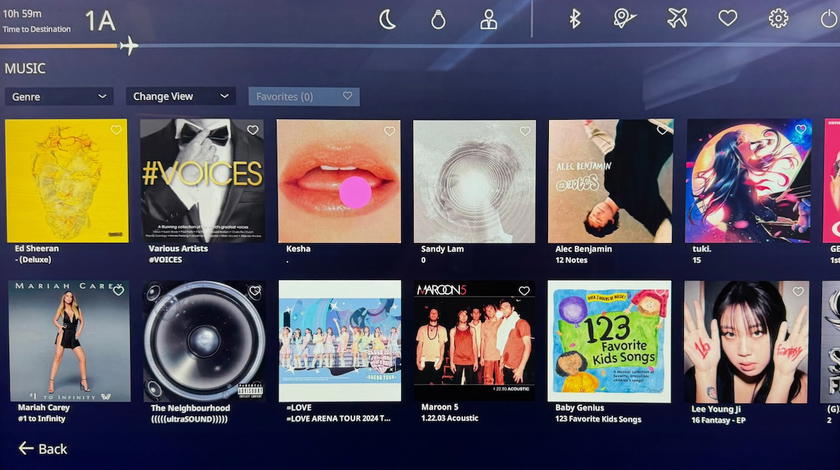Screen dimensions: 840x470
Task: Open Alec Benjamin 12 Notes cover
Action: pos(611,181)
